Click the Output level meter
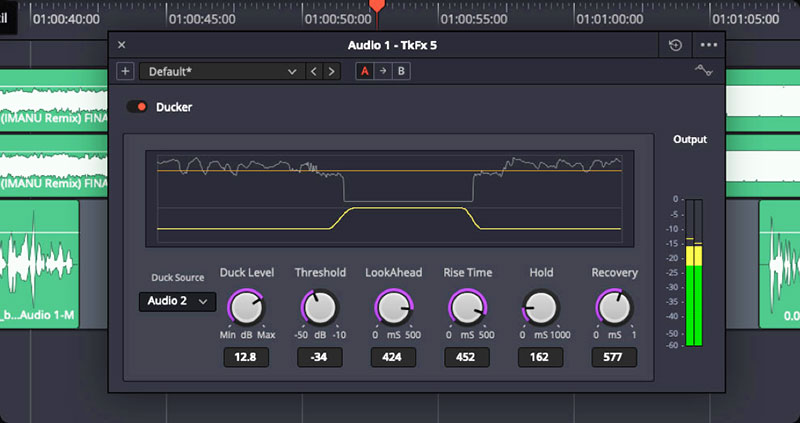 pyautogui.click(x=694, y=273)
